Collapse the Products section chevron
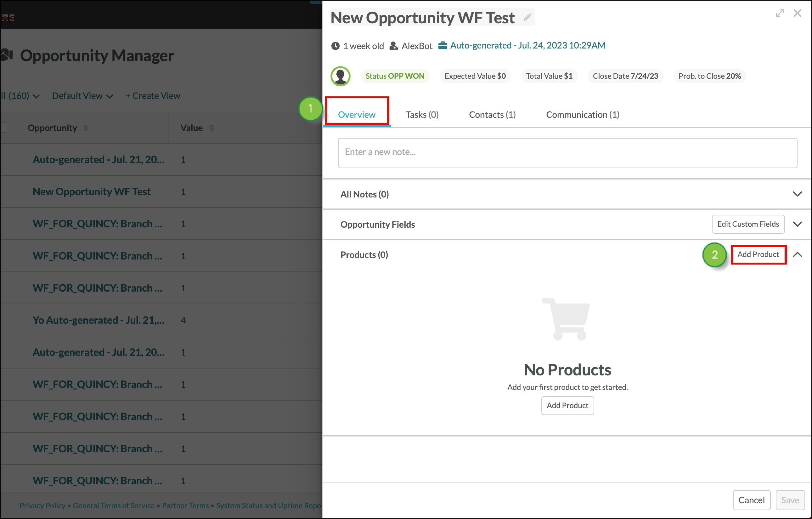Screen dimensions: 812x519 click(797, 254)
